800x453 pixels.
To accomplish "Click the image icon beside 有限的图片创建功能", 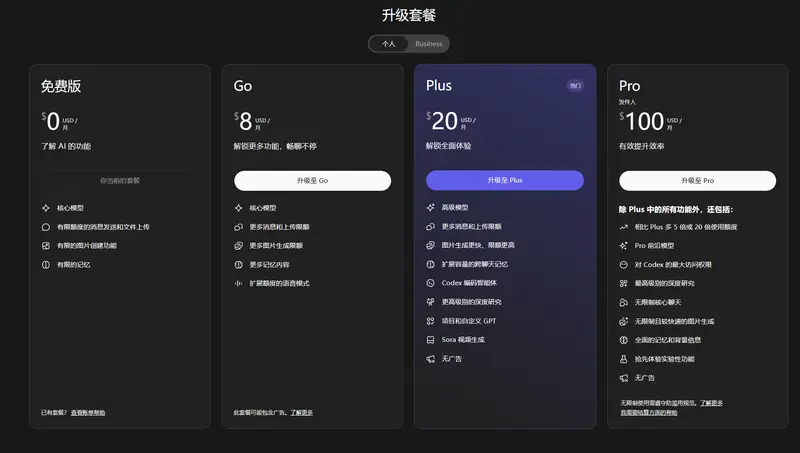I will (x=46, y=246).
